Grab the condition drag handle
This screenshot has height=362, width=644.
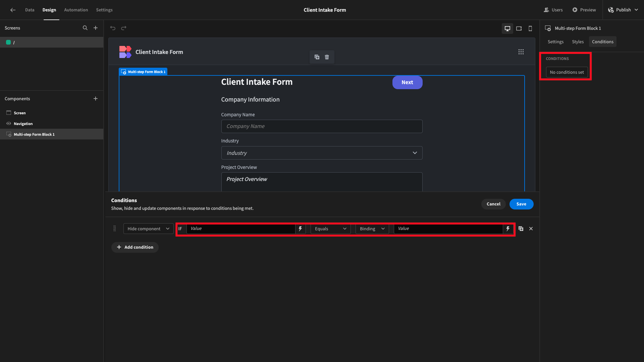tap(115, 229)
